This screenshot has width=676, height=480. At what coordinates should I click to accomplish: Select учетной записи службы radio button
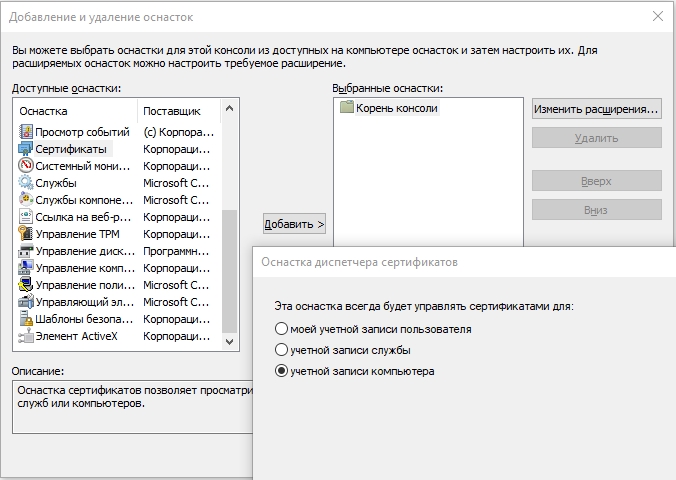pos(281,350)
